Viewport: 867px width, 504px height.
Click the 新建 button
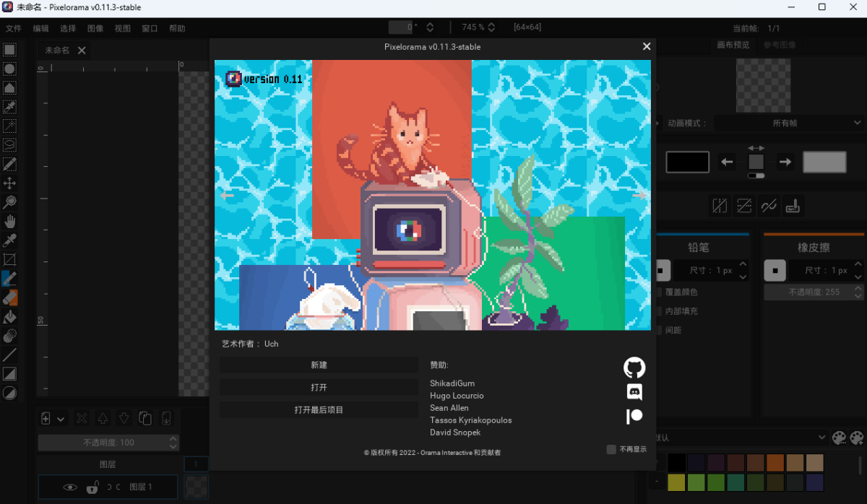click(x=319, y=365)
